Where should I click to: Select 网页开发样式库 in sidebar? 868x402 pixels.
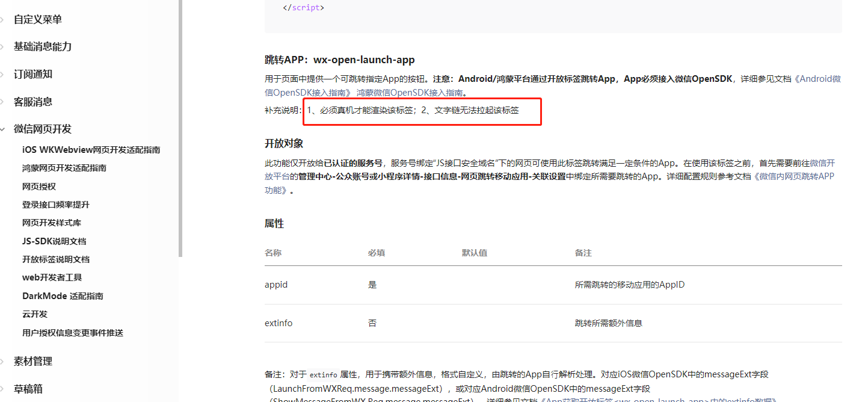[x=52, y=223]
